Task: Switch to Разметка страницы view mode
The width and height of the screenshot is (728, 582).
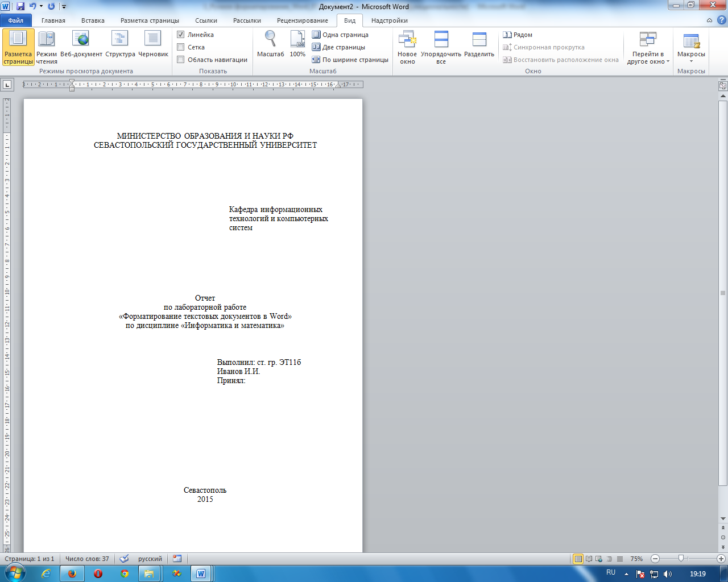Action: 18,47
